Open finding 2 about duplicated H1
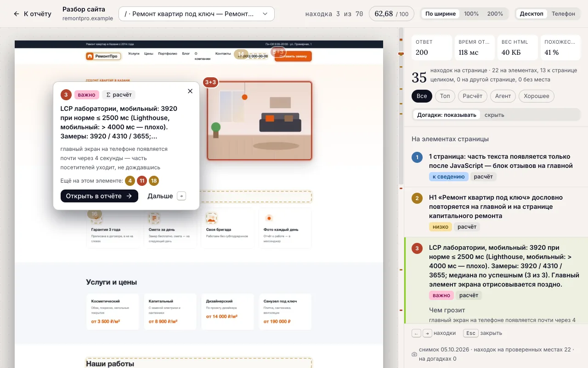The height and width of the screenshot is (368, 588). coord(496,212)
